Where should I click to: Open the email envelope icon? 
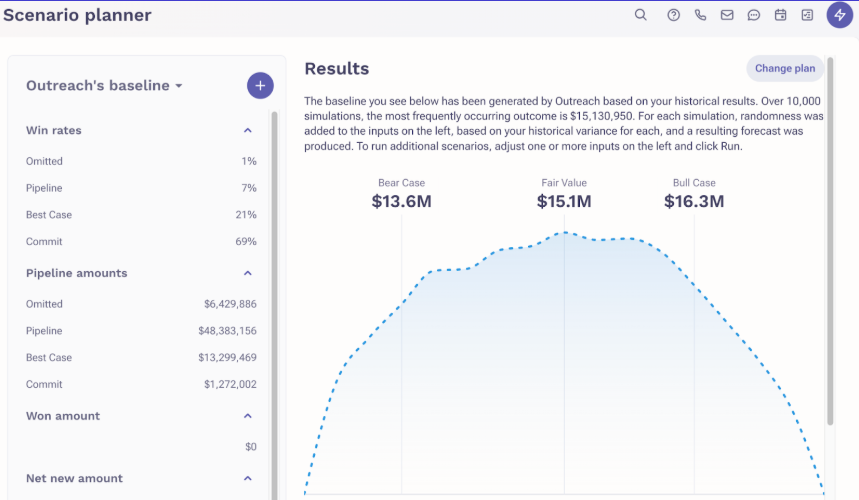pyautogui.click(x=727, y=15)
